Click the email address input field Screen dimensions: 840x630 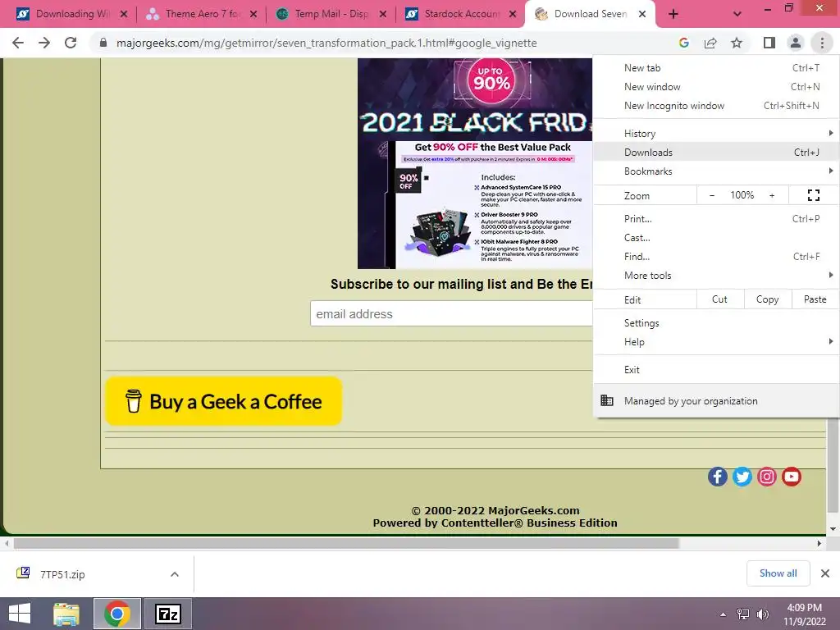(451, 314)
